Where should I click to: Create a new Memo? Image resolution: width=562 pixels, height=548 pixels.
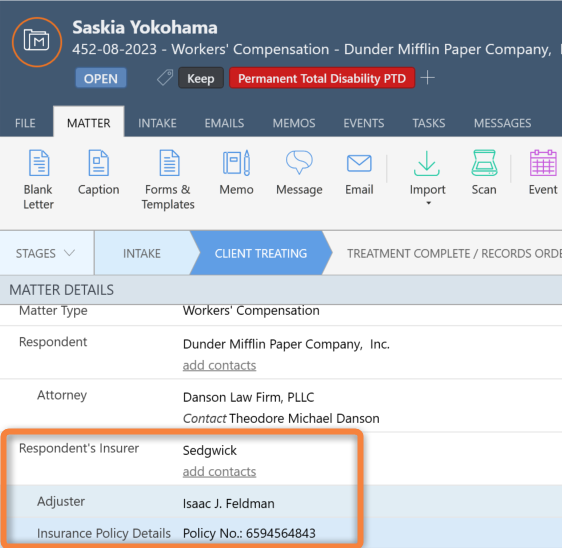tap(237, 173)
